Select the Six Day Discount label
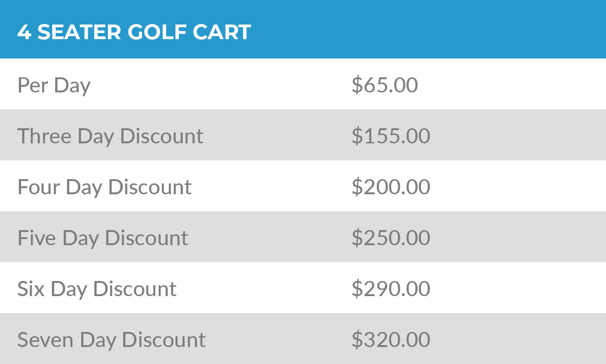This screenshot has width=606, height=364. [x=97, y=289]
